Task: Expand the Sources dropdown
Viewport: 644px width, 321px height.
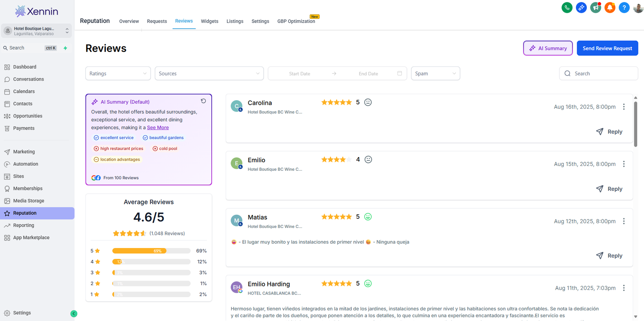Action: (209, 74)
